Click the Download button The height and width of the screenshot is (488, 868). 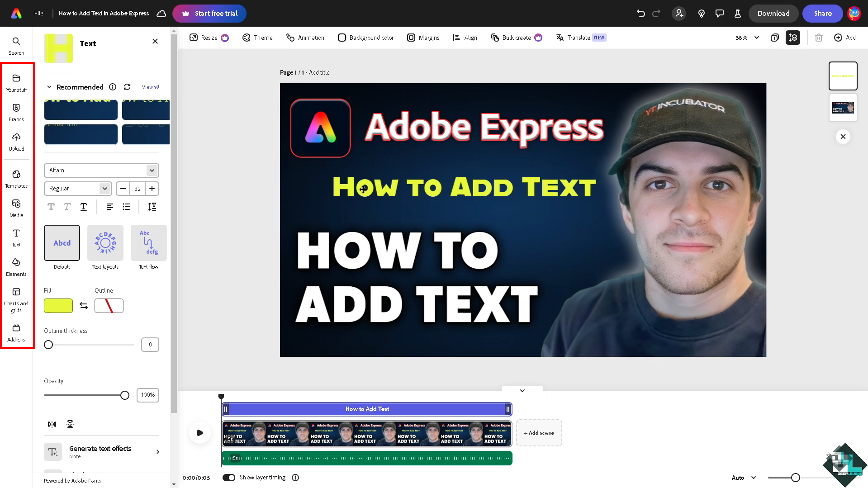pyautogui.click(x=773, y=13)
